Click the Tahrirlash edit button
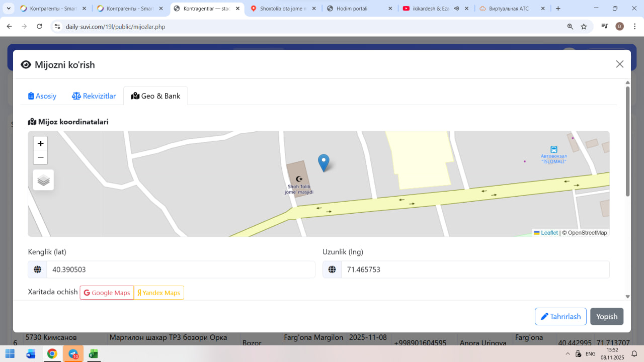This screenshot has width=644, height=362. [x=560, y=316]
